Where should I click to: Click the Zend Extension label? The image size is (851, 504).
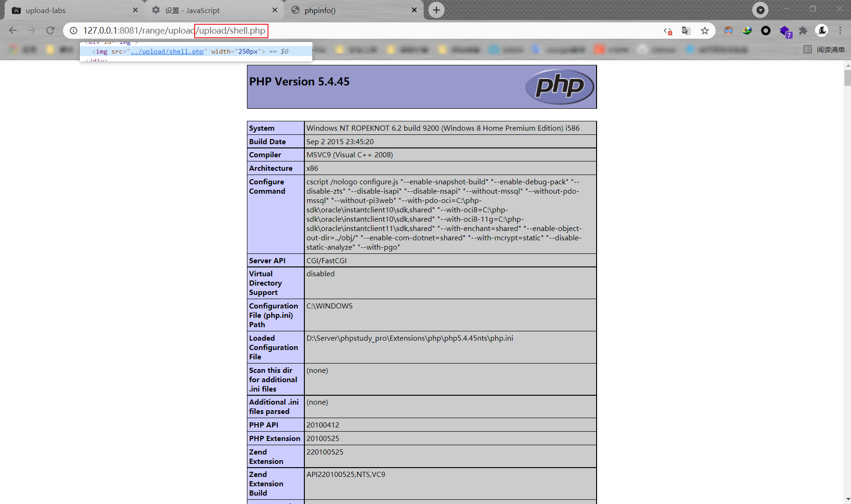(266, 457)
